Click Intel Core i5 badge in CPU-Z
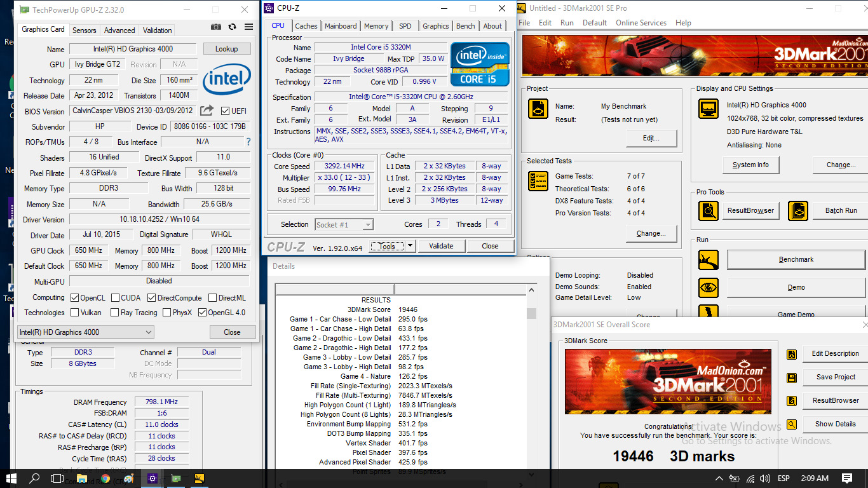The image size is (868, 488). 480,64
